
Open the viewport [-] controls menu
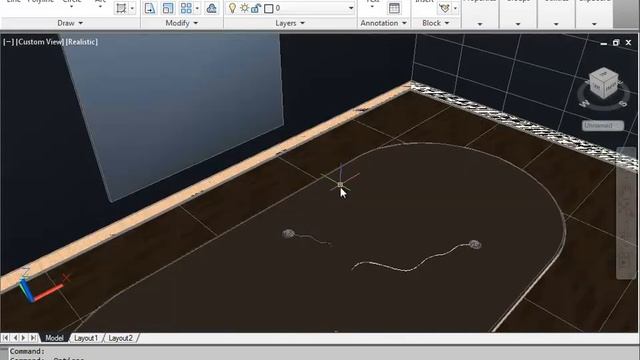8,42
